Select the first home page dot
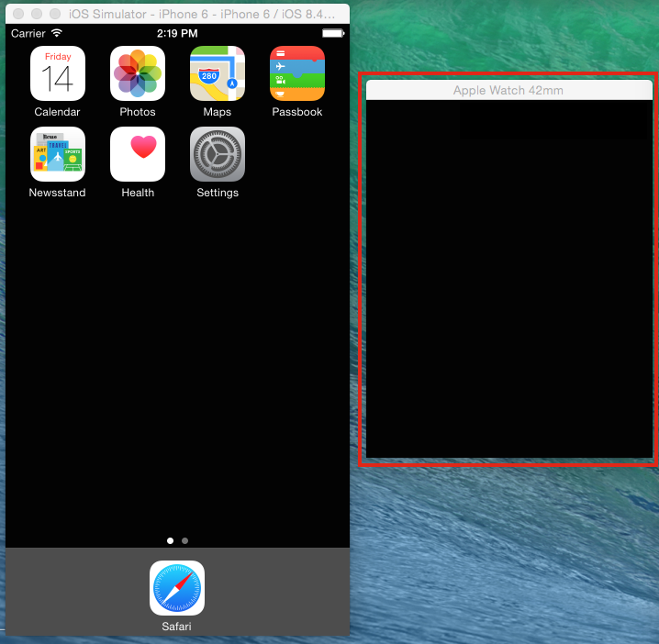 pos(170,540)
